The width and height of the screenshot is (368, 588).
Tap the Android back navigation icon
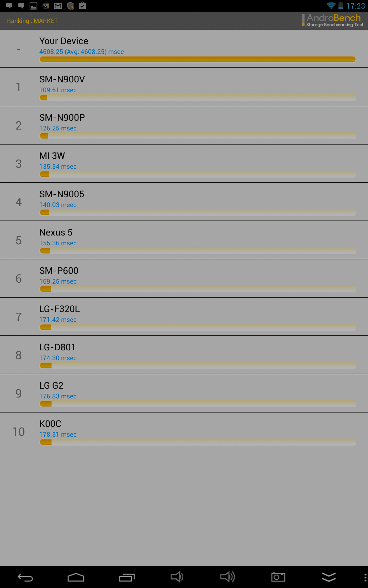pyautogui.click(x=25, y=577)
